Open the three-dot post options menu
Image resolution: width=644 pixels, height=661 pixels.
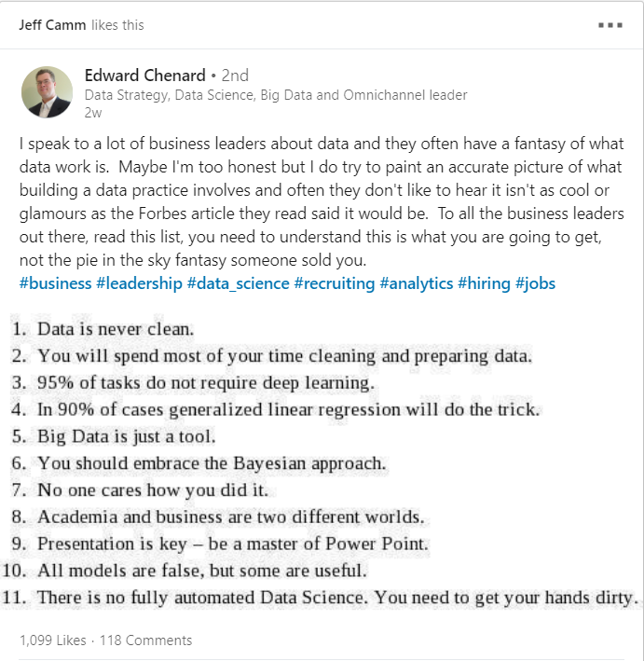(610, 25)
